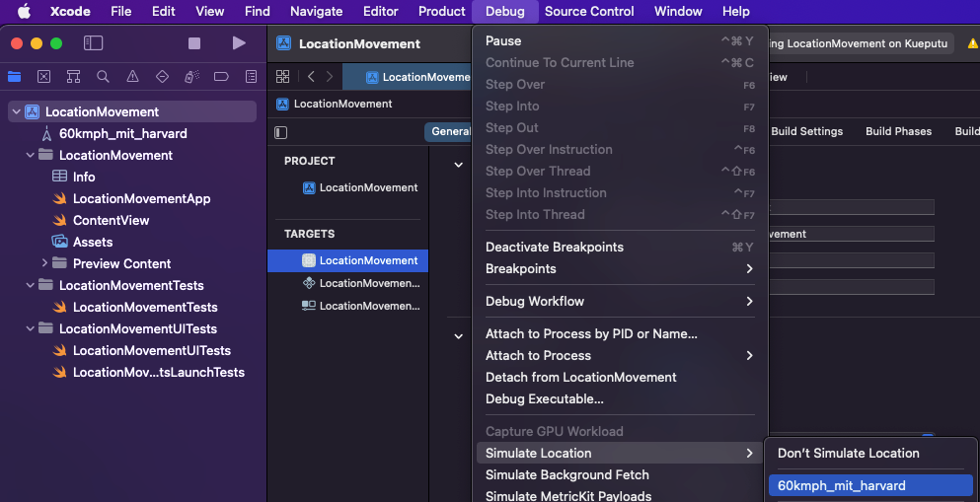This screenshot has width=980, height=502.
Task: Select the LocationMovement app target
Action: (347, 260)
